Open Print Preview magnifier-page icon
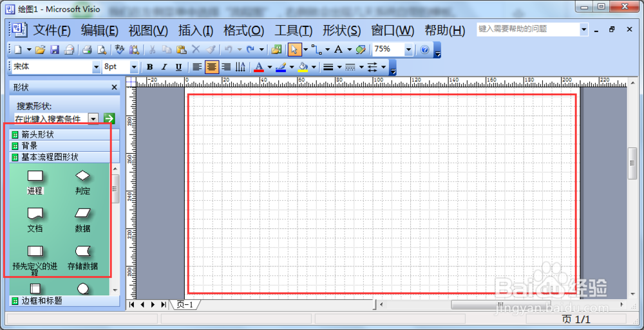644x330 pixels. (102, 50)
